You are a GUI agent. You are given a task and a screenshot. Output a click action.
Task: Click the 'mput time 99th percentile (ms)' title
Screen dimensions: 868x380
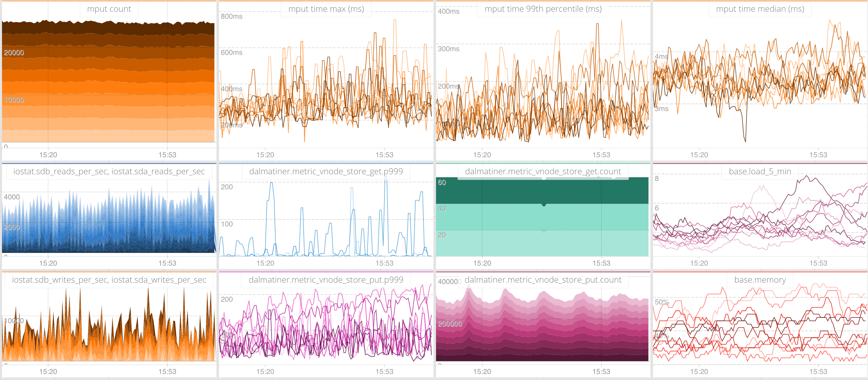(x=543, y=9)
